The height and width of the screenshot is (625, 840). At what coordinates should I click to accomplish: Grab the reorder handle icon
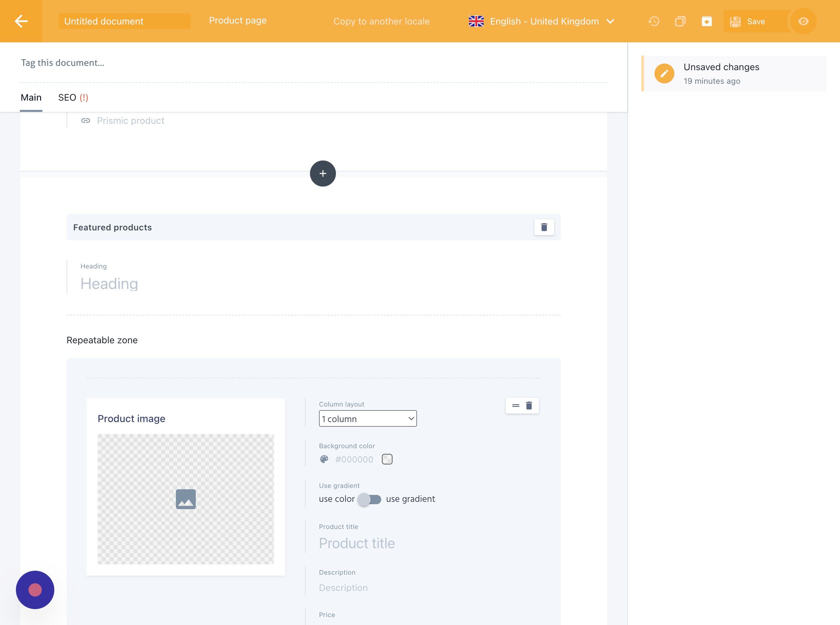click(x=516, y=406)
